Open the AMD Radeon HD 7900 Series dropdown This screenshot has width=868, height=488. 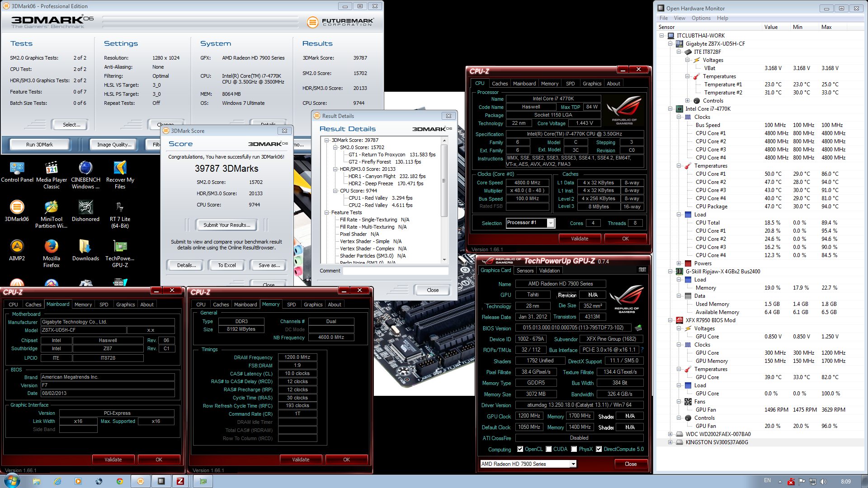[x=573, y=464]
